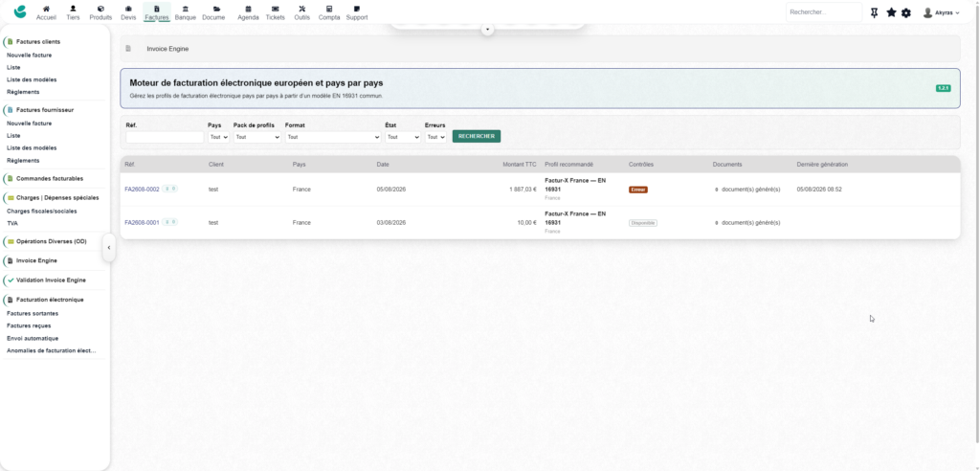Open the Pays filter dropdown

(219, 137)
